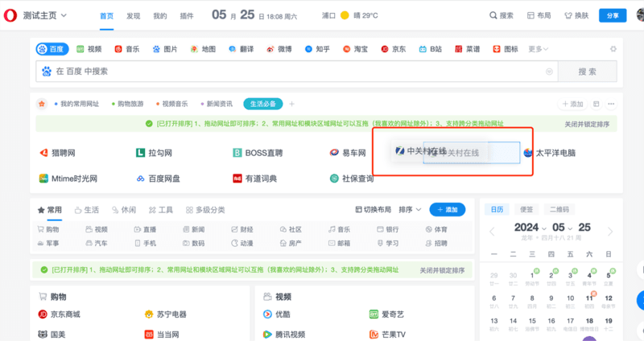Open the BOSS直聘 site shortcut
Image resolution: width=644 pixels, height=341 pixels.
[258, 153]
